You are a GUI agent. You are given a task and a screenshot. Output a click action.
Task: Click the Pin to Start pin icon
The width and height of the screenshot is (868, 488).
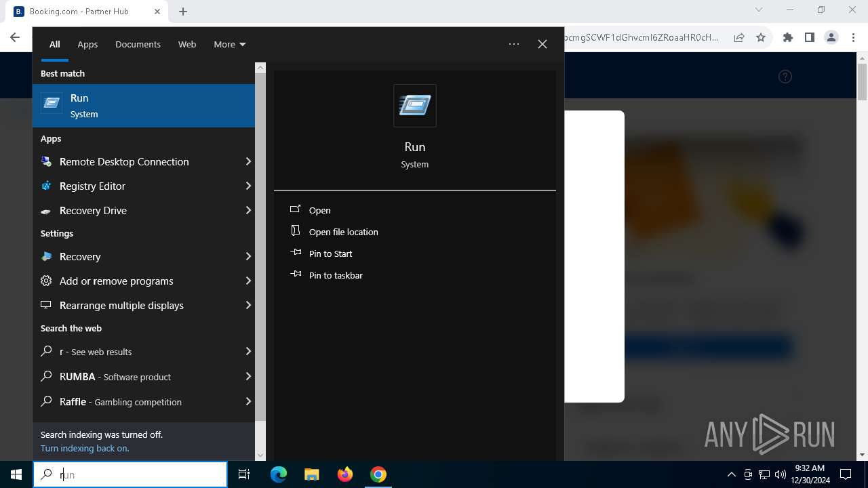pos(296,253)
